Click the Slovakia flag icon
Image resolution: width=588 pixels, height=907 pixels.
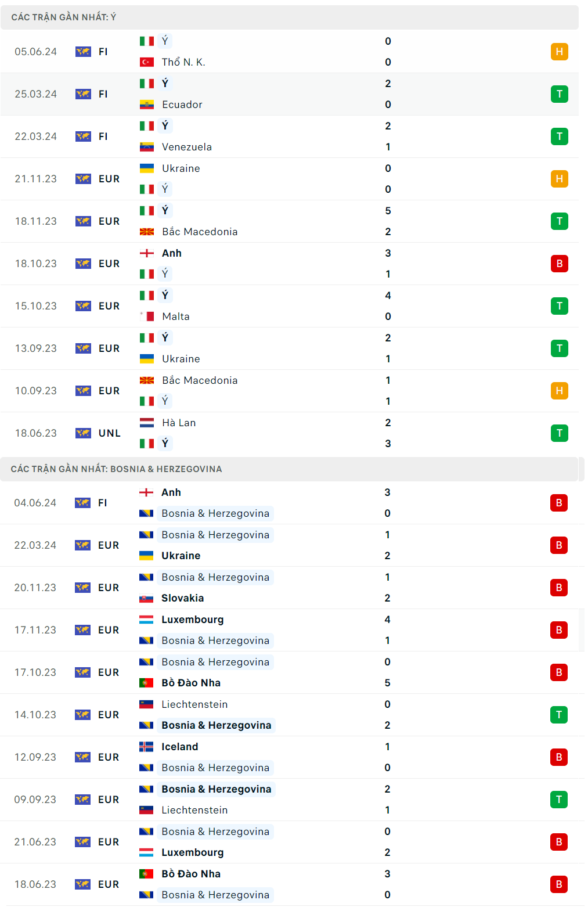tap(146, 598)
